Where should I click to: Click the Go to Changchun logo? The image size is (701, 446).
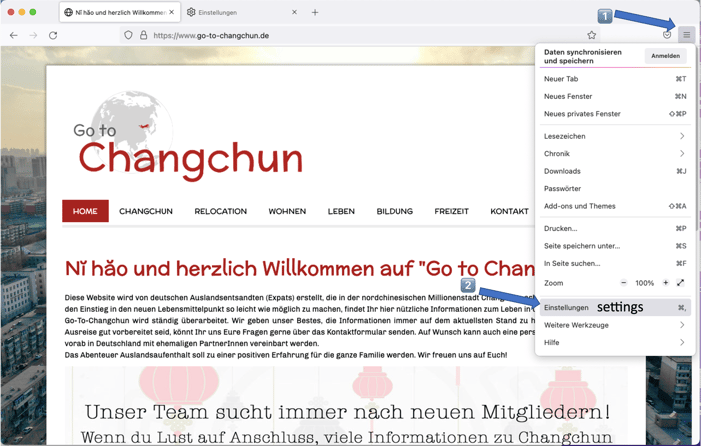(189, 136)
